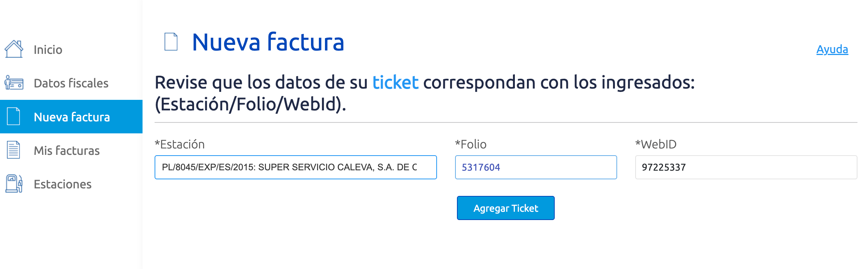Open the Estación combo field with SUPER SERVICIO CALEVA
868x269 pixels.
click(295, 167)
